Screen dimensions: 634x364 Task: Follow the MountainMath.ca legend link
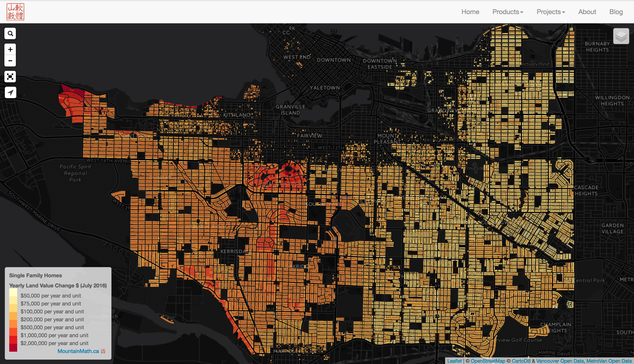click(78, 351)
